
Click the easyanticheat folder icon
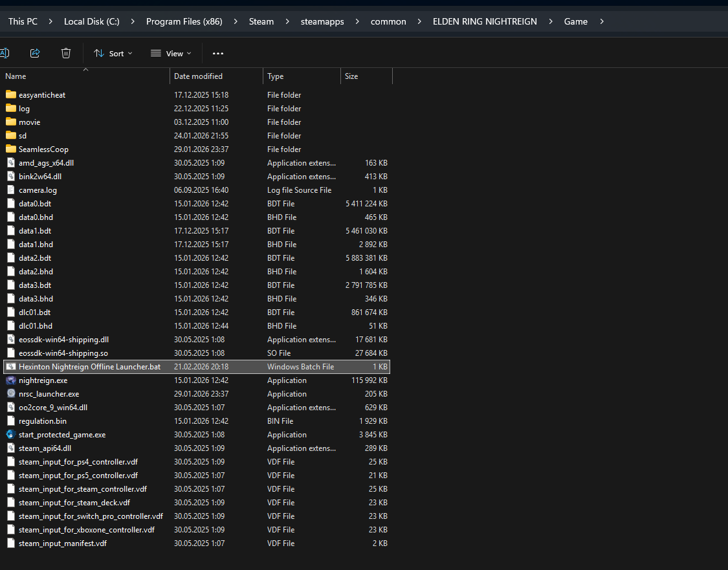[x=11, y=95]
